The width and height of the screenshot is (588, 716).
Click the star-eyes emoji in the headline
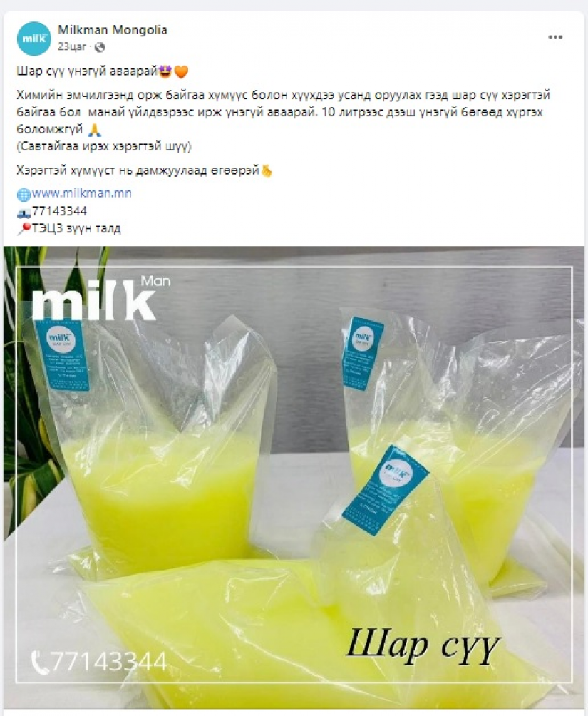165,71
